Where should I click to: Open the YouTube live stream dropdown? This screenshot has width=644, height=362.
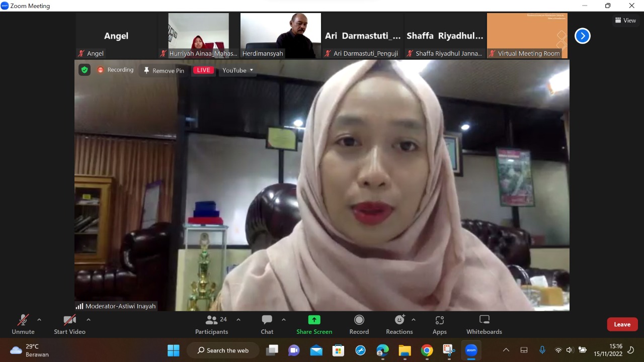click(237, 70)
